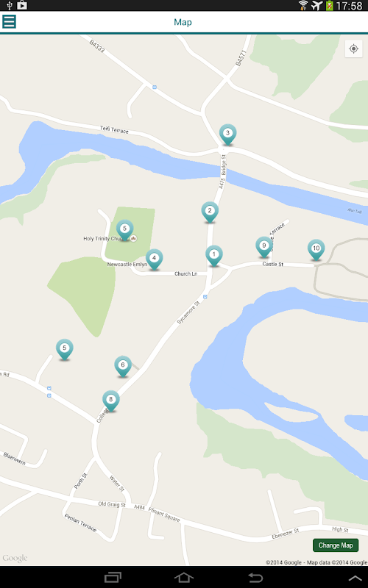Open map pin number 8

pos(111,401)
